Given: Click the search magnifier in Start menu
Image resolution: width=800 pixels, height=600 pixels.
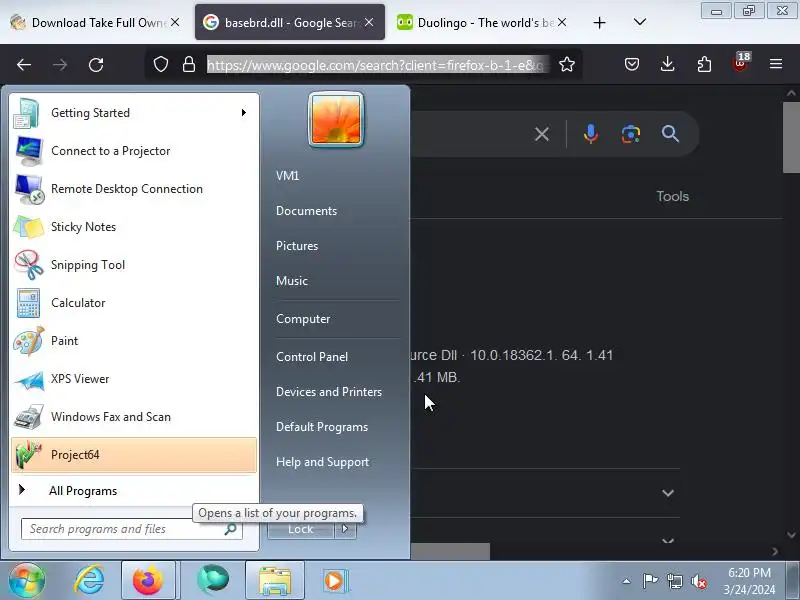Looking at the screenshot, I should click(231, 529).
